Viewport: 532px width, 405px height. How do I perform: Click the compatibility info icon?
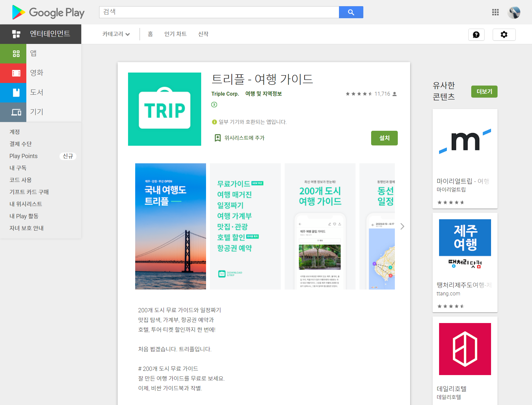click(214, 122)
